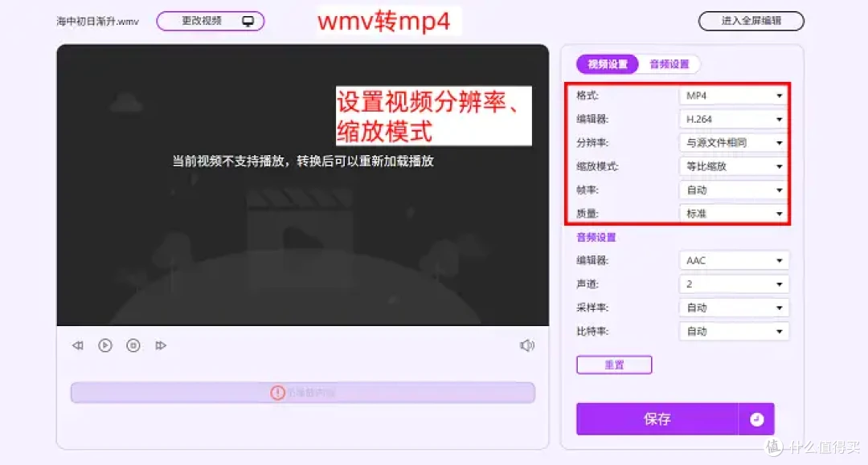The image size is (868, 465).
Task: Click the dark video preview area
Action: (x=303, y=186)
